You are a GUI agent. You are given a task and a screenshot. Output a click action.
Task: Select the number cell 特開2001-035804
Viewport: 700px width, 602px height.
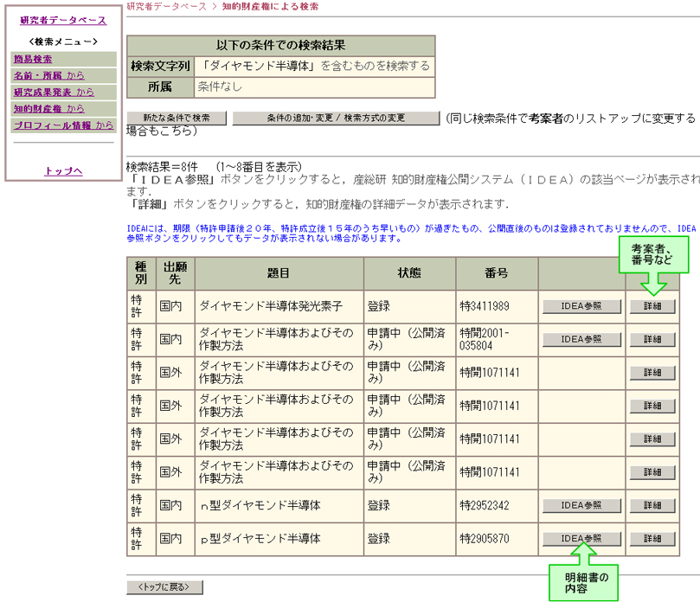click(x=497, y=339)
